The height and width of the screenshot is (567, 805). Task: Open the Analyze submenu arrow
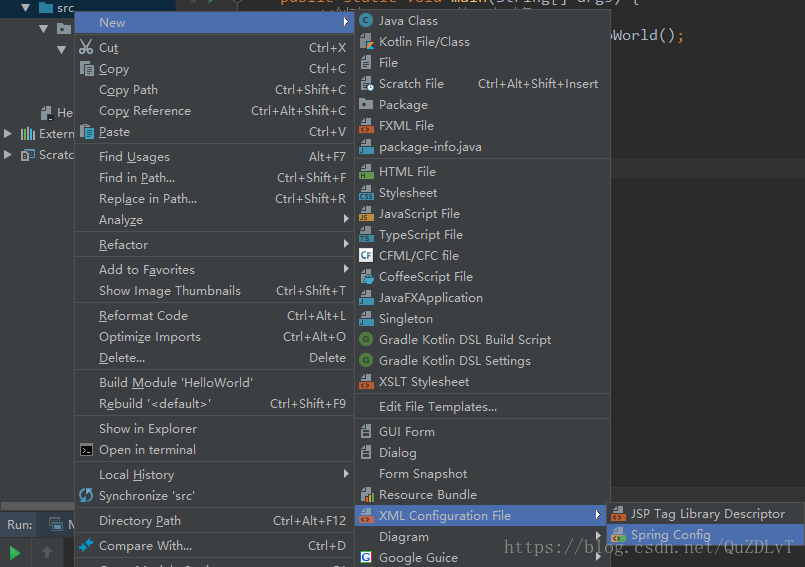coord(346,219)
